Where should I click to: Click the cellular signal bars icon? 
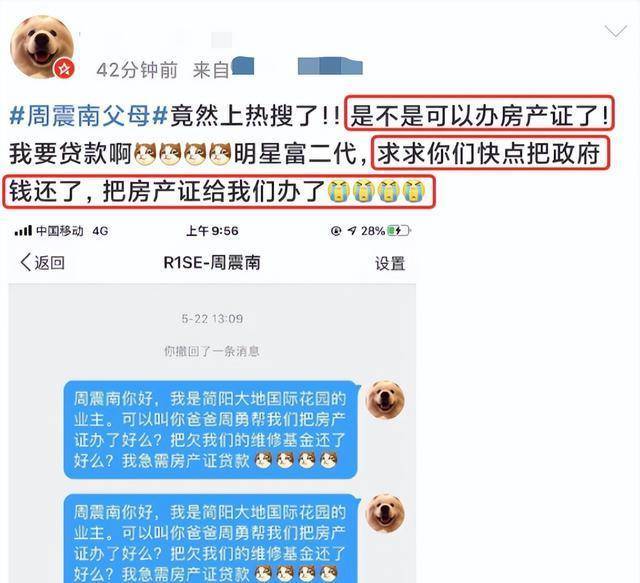coord(23,231)
